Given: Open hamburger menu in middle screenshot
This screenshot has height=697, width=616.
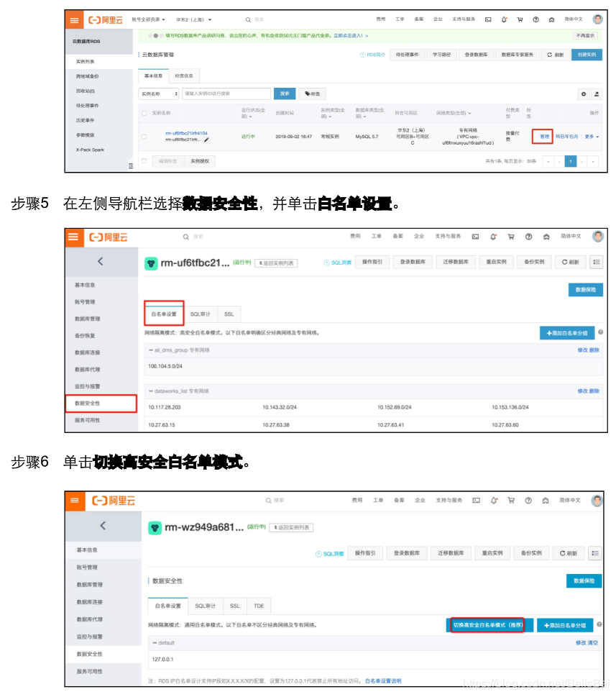Looking at the screenshot, I should [x=73, y=237].
